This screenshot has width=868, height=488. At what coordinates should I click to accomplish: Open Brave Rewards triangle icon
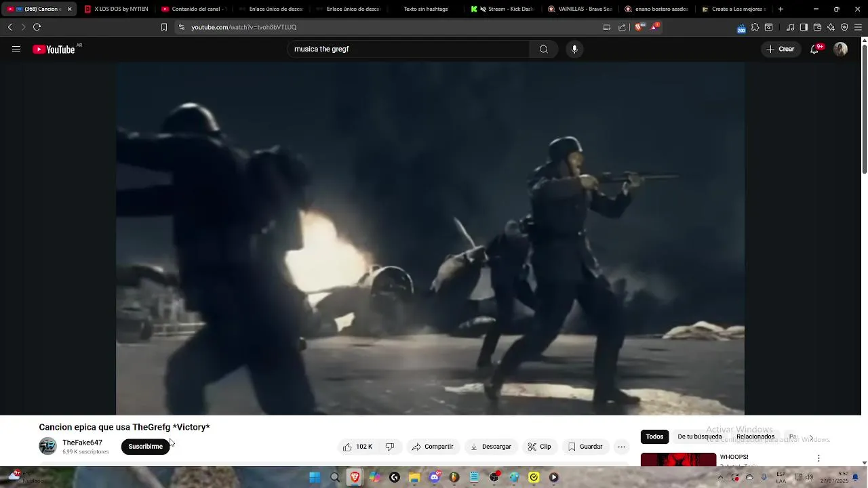click(655, 27)
